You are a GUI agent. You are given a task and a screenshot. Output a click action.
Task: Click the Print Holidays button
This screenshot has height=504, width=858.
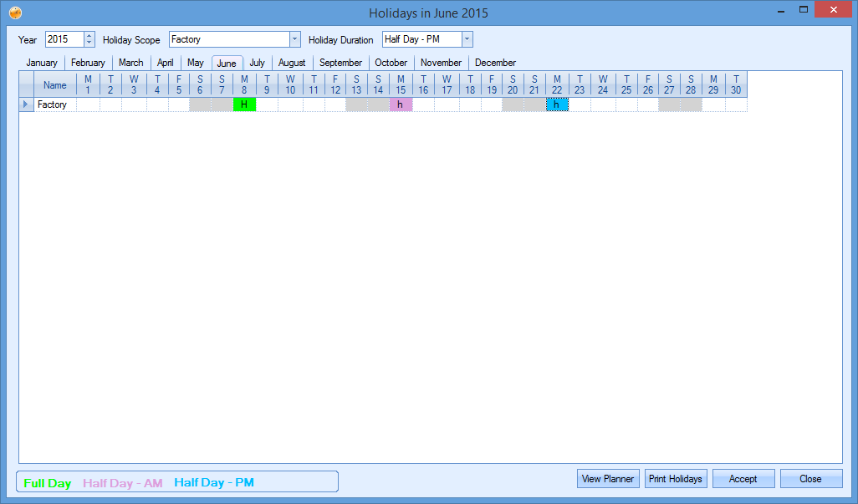(x=676, y=479)
